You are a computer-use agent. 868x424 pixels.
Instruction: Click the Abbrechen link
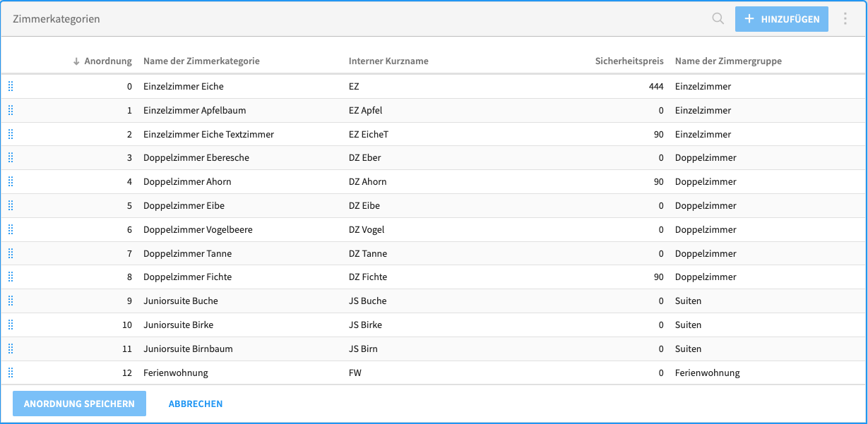click(196, 404)
